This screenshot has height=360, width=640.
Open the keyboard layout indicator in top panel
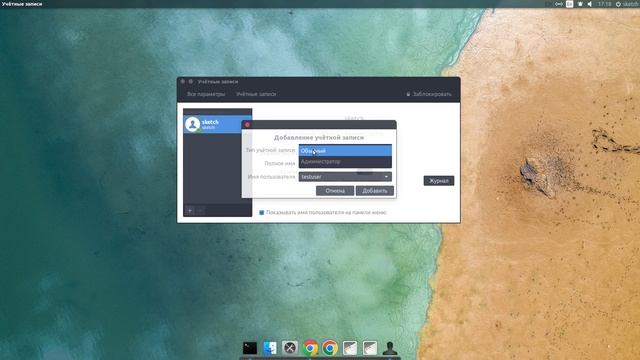[x=569, y=4]
